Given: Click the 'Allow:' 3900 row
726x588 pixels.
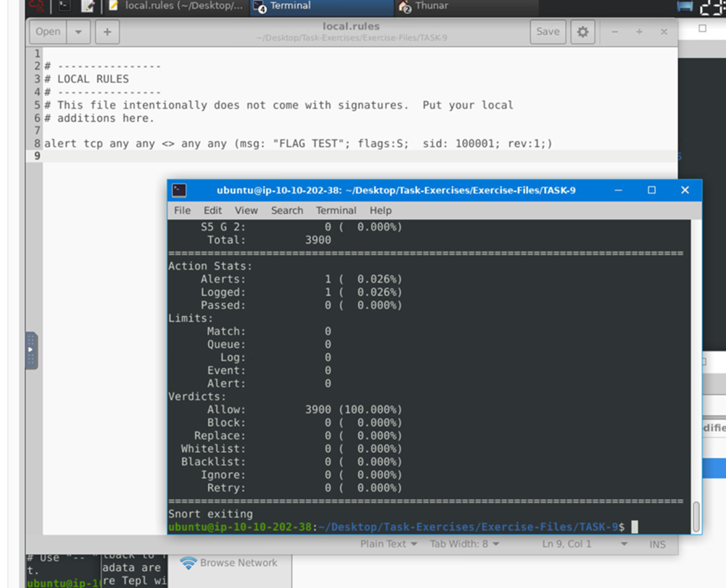Looking at the screenshot, I should [304, 410].
